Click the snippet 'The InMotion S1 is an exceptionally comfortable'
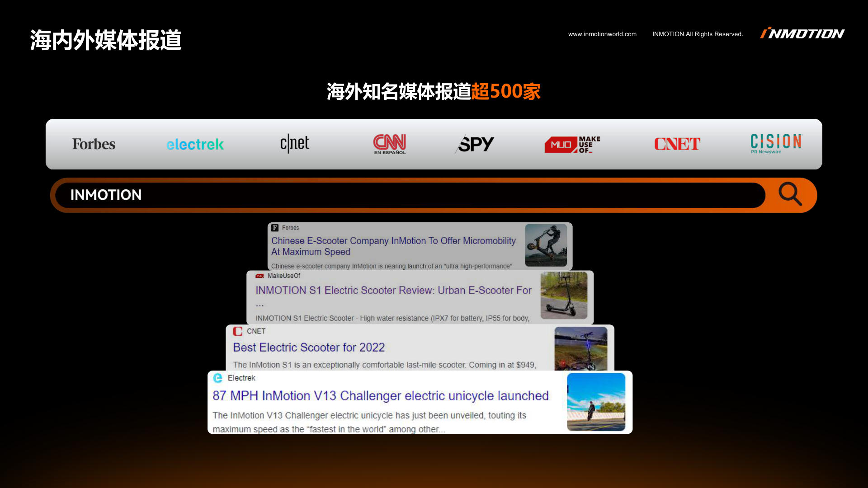Screen dimensions: 868x488 [x=385, y=365]
